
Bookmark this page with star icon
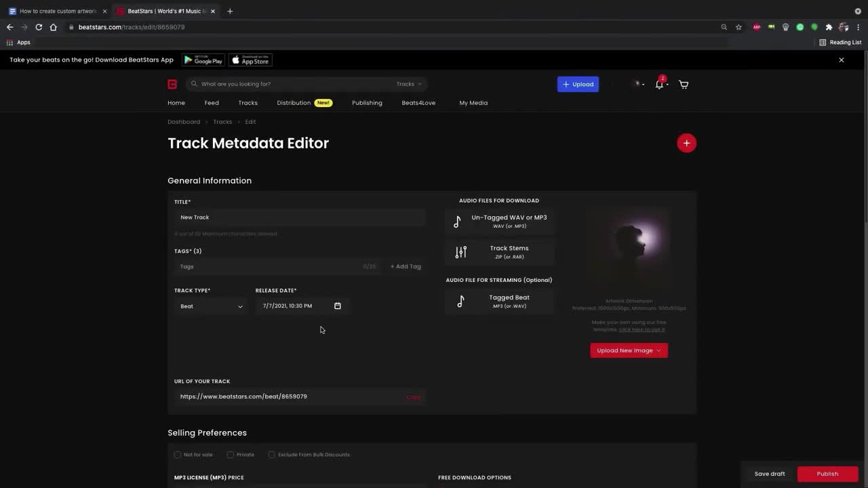coord(738,27)
